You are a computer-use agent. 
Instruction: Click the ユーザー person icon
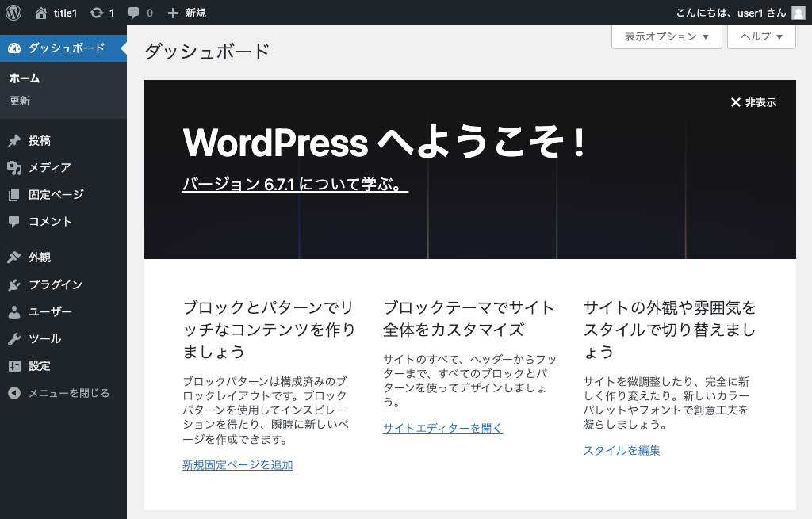coord(14,311)
